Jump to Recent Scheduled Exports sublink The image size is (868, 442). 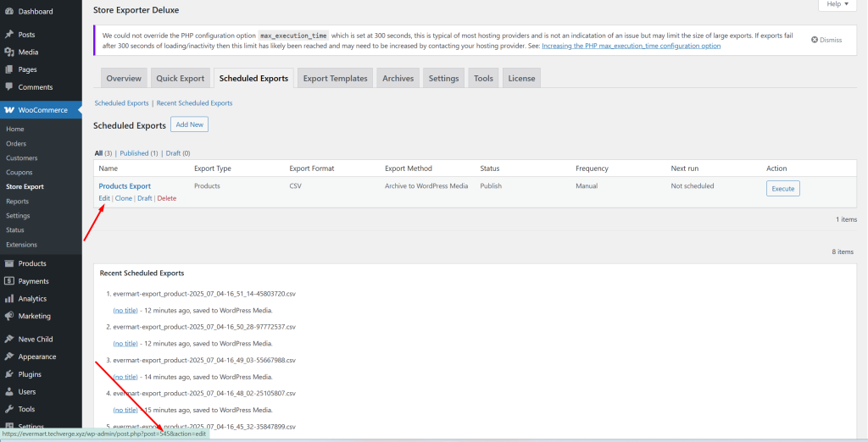(194, 103)
